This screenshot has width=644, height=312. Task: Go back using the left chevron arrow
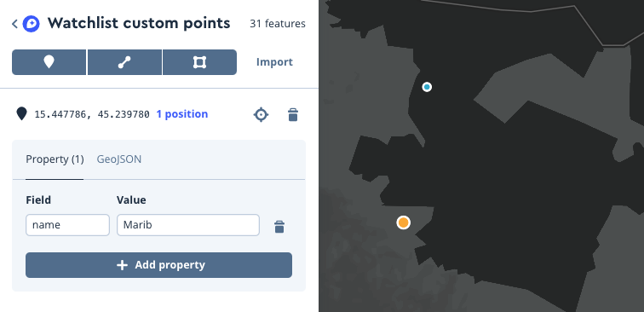14,24
